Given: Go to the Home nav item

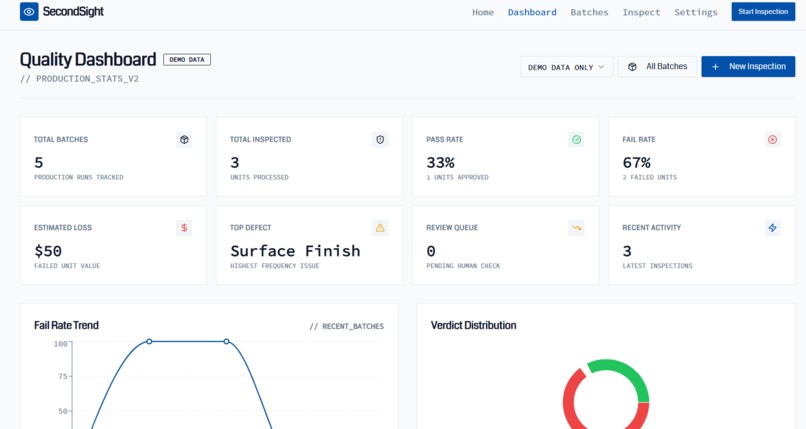Looking at the screenshot, I should point(483,12).
